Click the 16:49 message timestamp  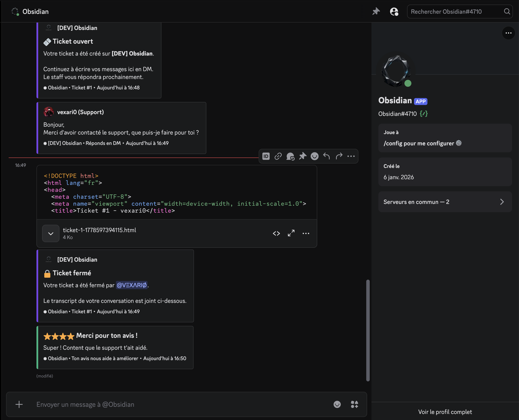21,165
